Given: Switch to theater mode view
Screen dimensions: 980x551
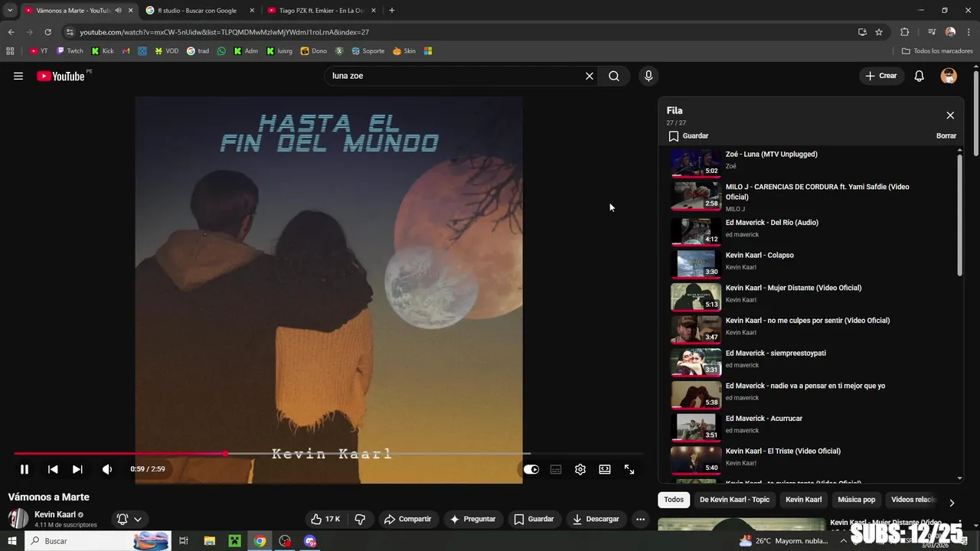Looking at the screenshot, I should click(605, 469).
